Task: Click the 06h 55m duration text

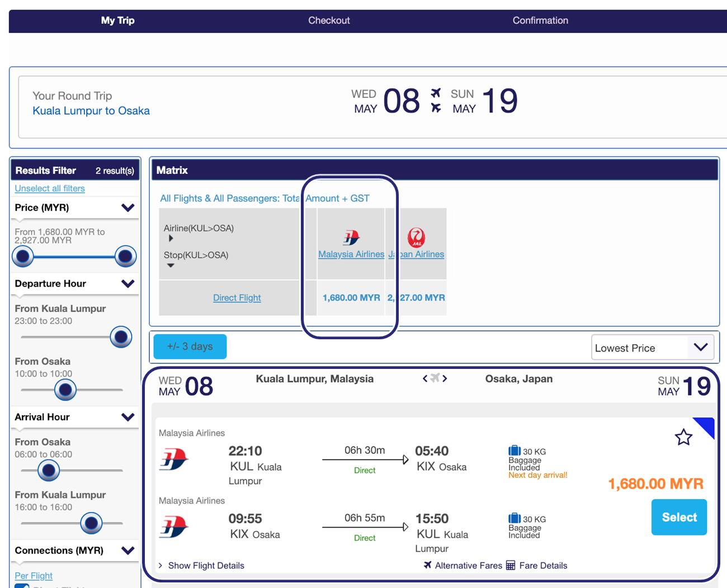Action: pos(365,518)
